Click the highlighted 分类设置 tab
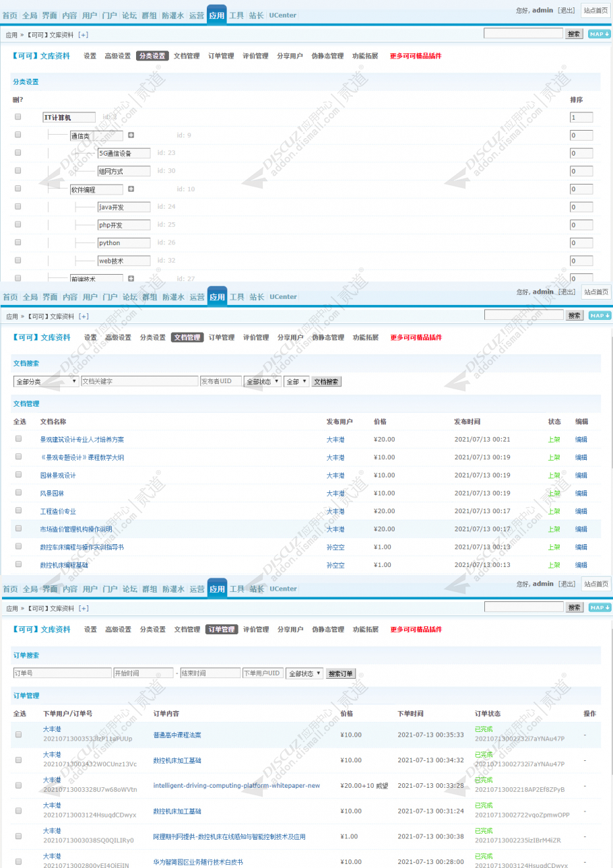 click(152, 56)
